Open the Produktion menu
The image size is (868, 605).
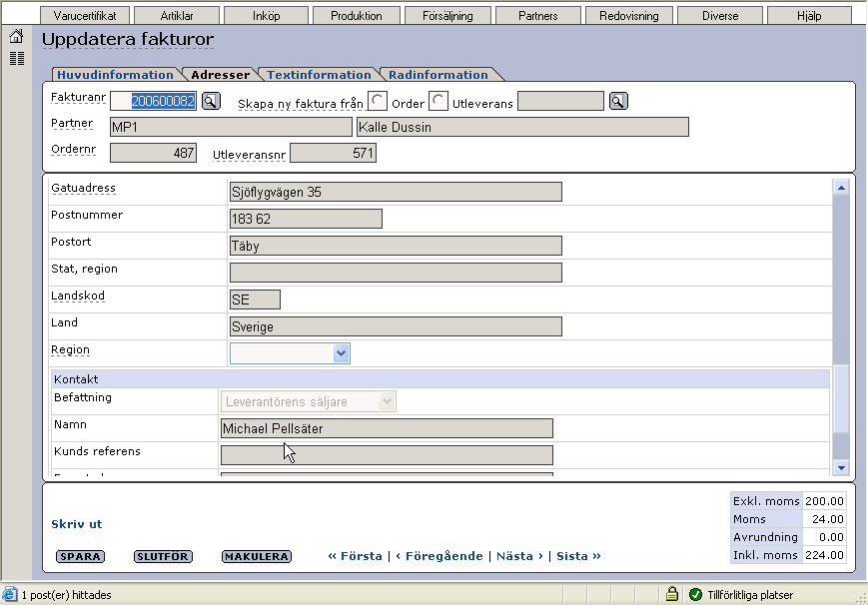[357, 16]
